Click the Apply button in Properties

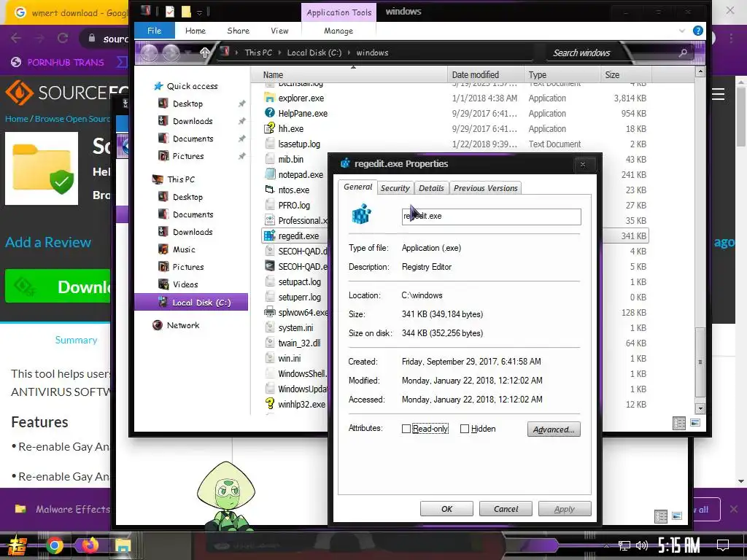point(565,508)
